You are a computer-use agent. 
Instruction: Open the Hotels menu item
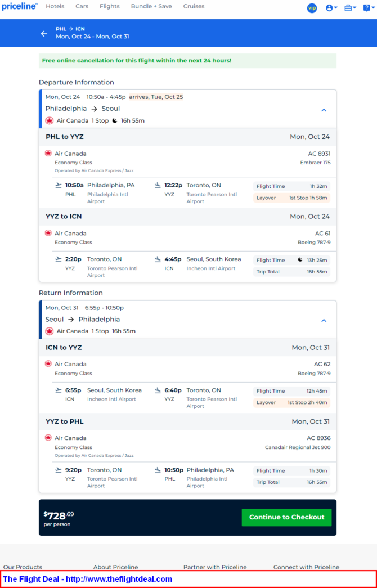tap(55, 6)
